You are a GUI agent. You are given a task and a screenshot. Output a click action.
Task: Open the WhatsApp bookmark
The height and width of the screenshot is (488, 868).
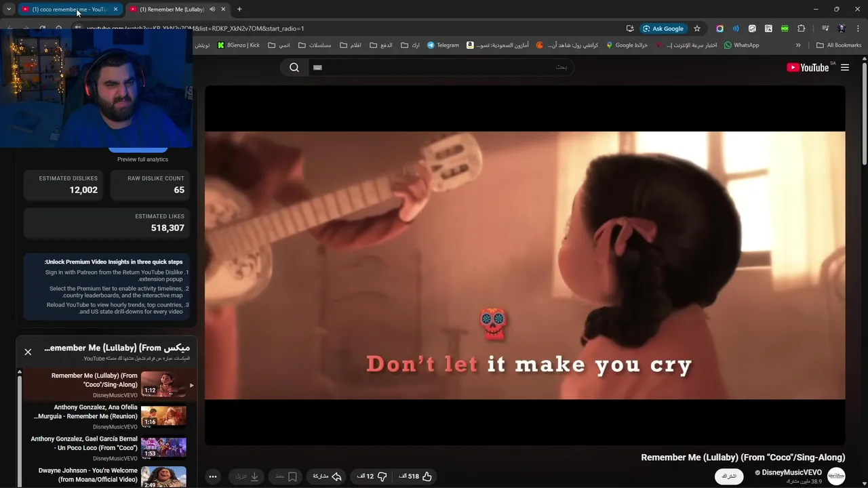(741, 45)
